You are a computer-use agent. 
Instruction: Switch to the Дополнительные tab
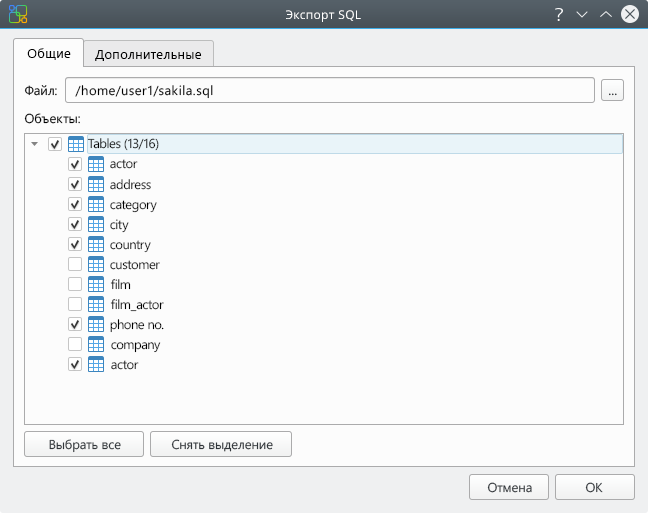coord(148,54)
